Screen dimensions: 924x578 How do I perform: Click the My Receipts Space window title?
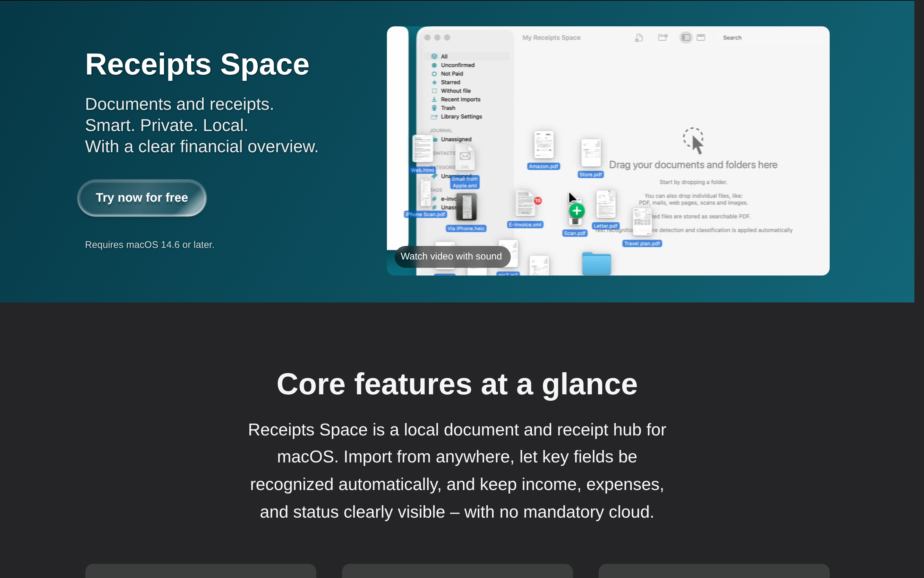551,38
